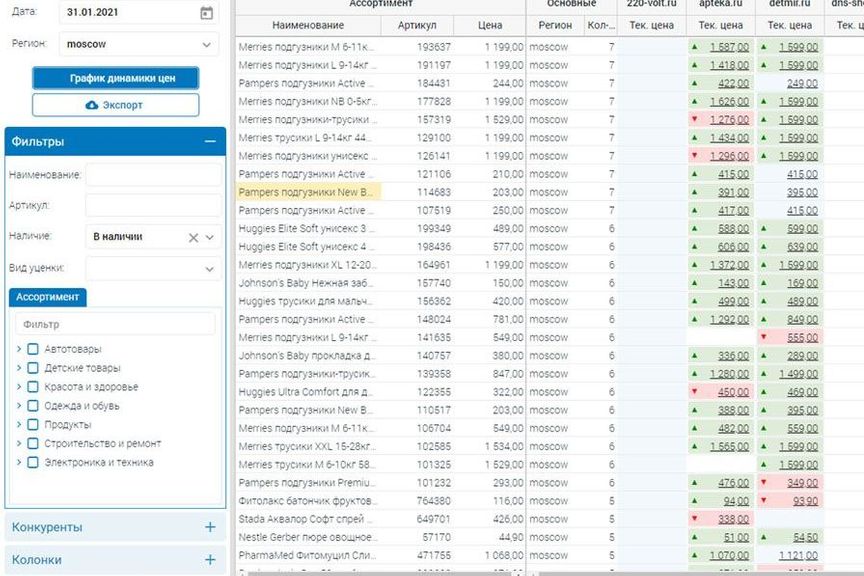Open detmir.ru price 349,00 link
Image resolution: width=864 pixels, height=576 pixels.
pos(802,483)
